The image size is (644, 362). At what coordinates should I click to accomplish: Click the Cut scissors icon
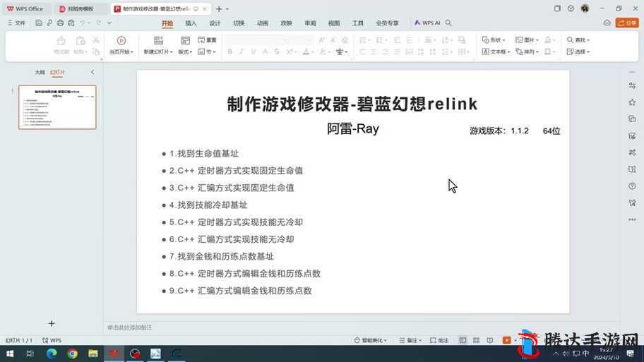[96, 40]
